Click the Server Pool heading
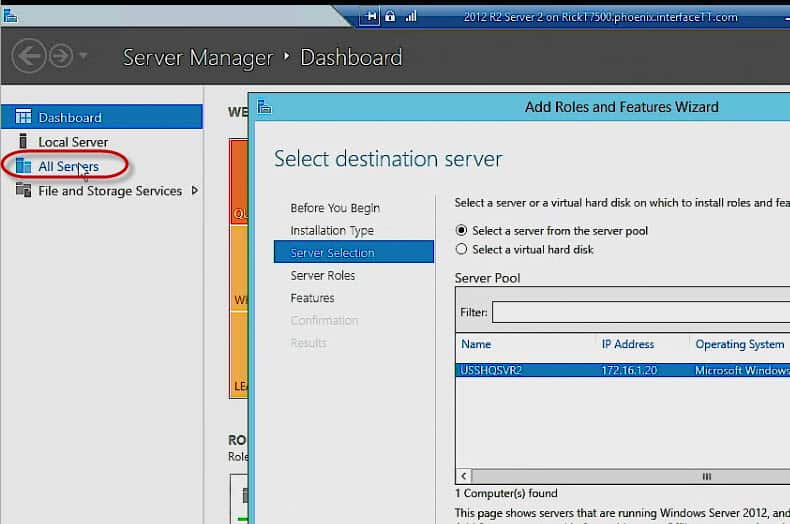The width and height of the screenshot is (790, 524). coord(487,278)
